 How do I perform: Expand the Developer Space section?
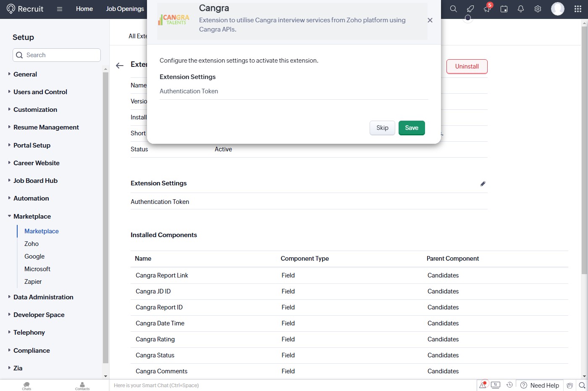point(39,314)
